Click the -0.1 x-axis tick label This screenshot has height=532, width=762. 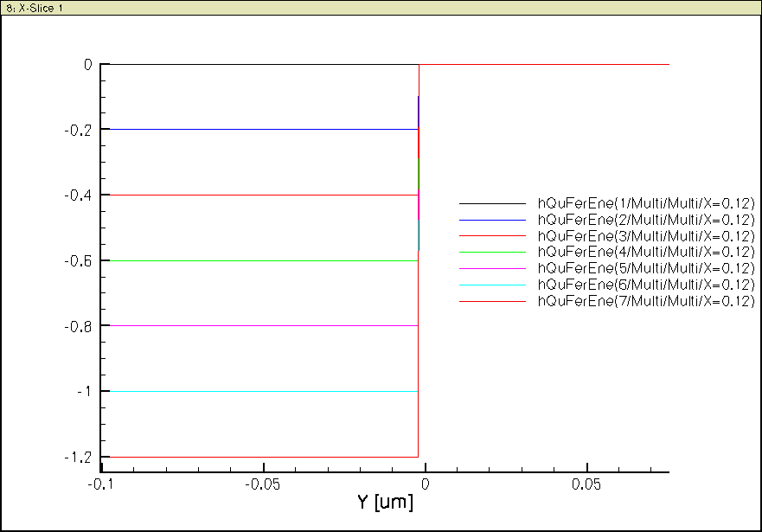(x=102, y=484)
